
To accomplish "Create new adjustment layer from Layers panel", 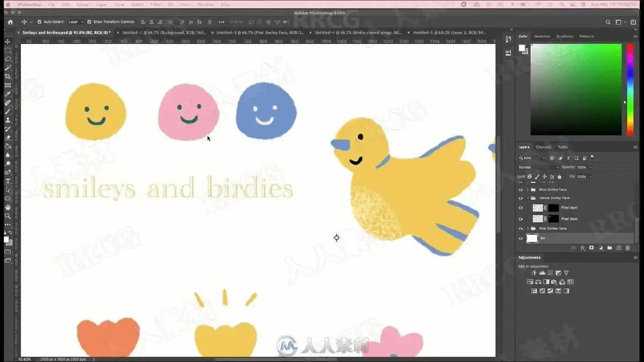I will [x=601, y=248].
